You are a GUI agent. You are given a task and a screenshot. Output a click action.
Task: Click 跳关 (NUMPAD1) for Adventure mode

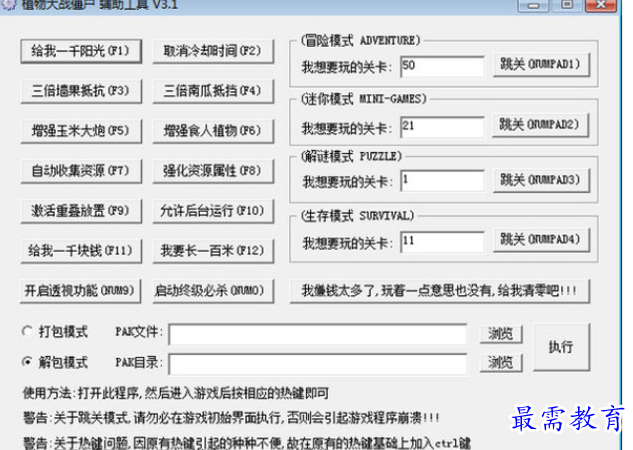(x=541, y=65)
